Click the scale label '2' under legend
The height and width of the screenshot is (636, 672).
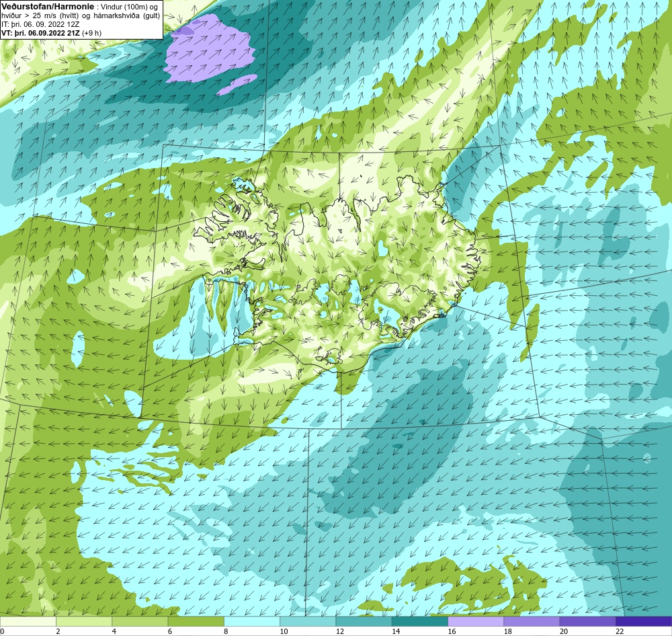click(x=58, y=631)
